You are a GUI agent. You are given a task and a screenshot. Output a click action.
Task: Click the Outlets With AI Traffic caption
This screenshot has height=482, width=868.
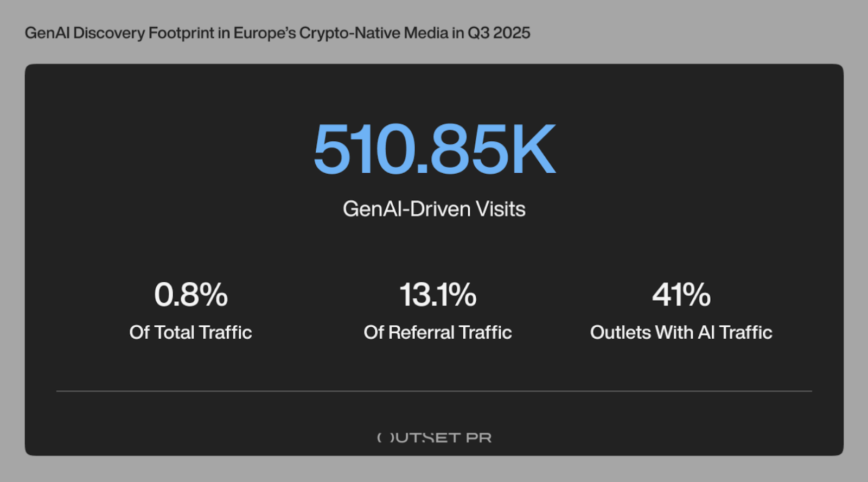pyautogui.click(x=681, y=332)
